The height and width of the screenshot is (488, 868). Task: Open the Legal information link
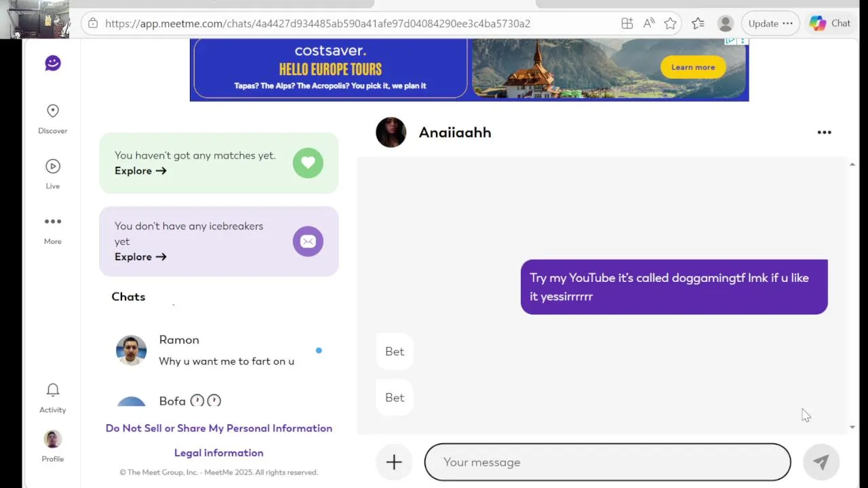pyautogui.click(x=219, y=453)
